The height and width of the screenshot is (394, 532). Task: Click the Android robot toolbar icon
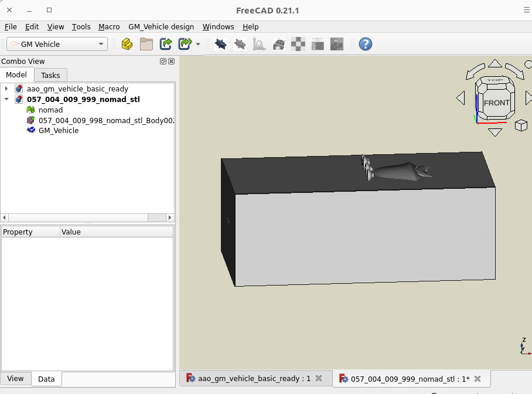tap(279, 44)
